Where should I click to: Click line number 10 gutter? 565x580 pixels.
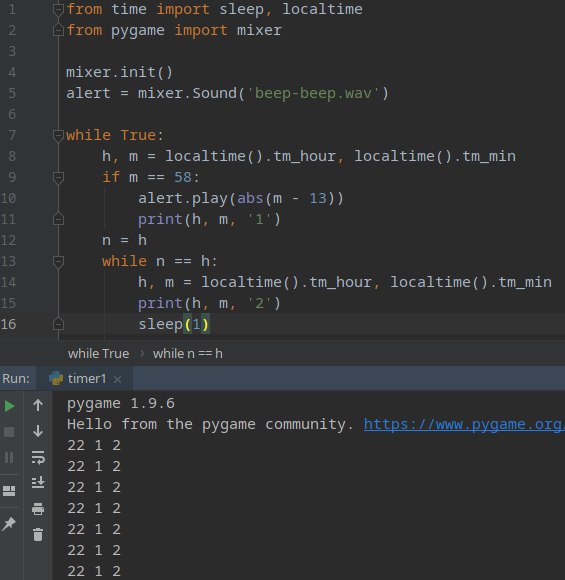(9, 198)
